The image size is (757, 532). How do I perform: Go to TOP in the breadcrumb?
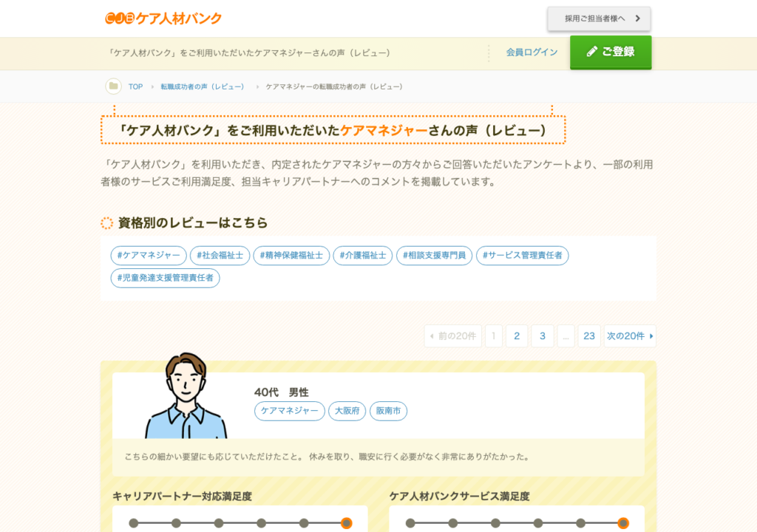click(x=135, y=87)
